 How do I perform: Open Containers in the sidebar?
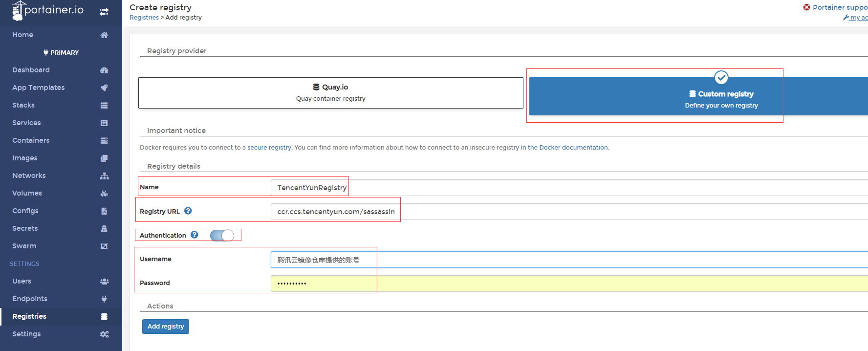pos(31,141)
